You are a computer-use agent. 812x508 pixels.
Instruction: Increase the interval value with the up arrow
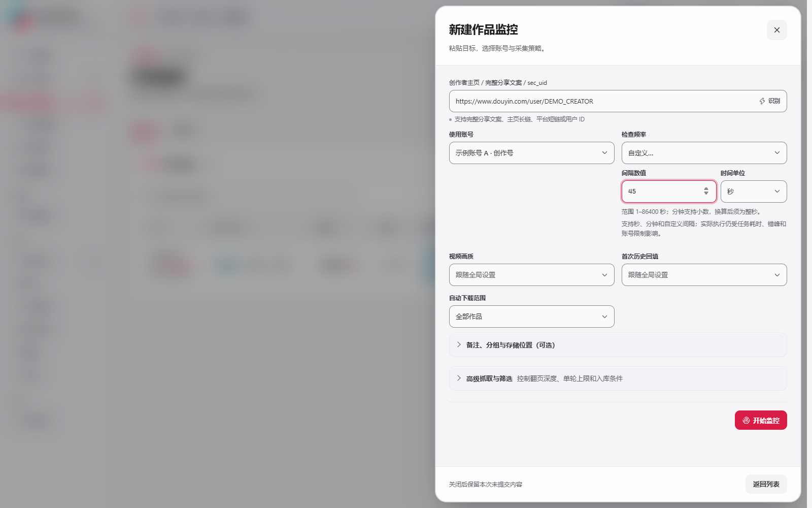(706, 189)
